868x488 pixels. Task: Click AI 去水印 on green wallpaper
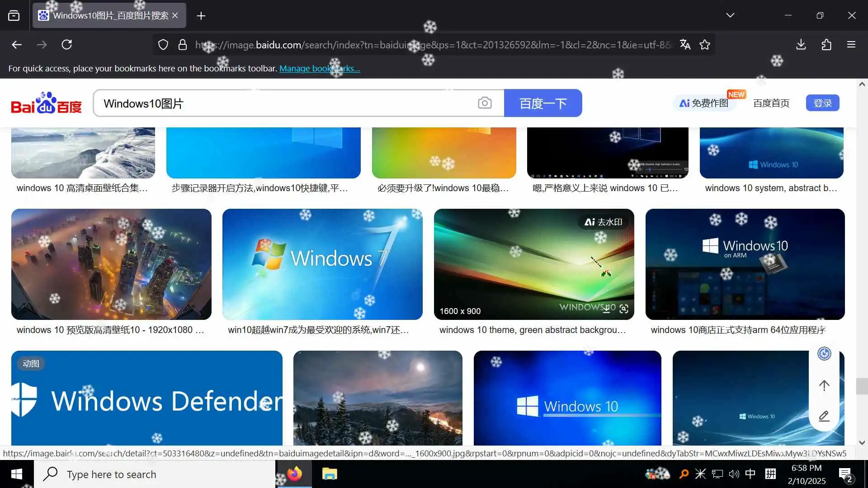(603, 222)
